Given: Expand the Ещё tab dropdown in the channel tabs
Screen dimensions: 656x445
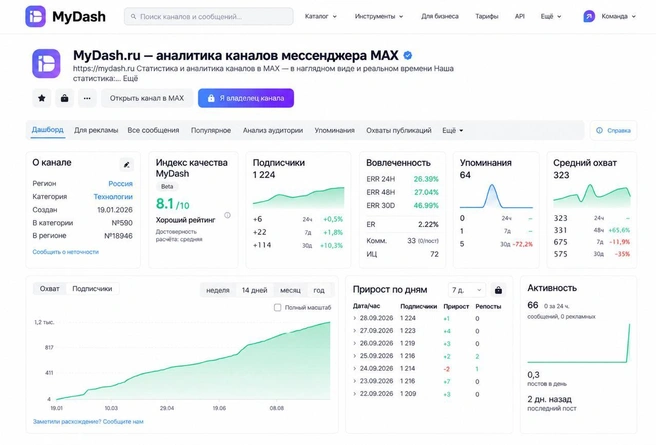Looking at the screenshot, I should (453, 130).
